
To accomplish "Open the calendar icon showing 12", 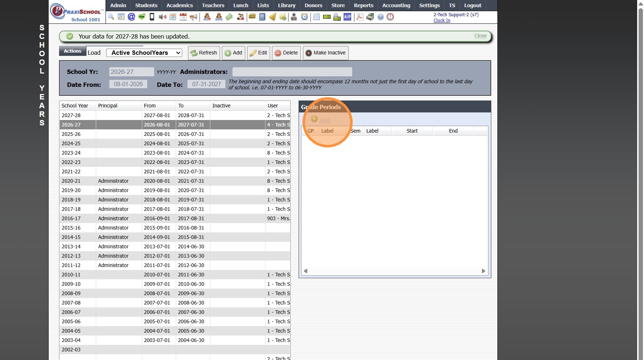I will pyautogui.click(x=183, y=17).
